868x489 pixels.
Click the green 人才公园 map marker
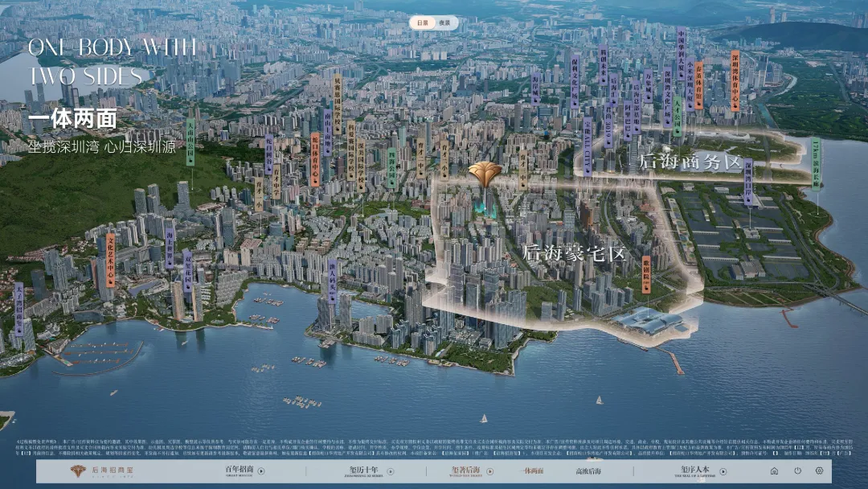678,114
